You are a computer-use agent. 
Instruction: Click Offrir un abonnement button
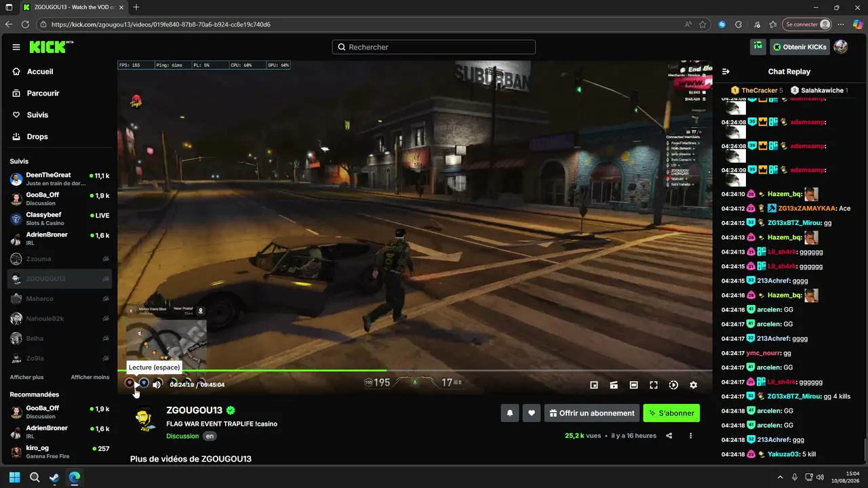[x=591, y=413]
